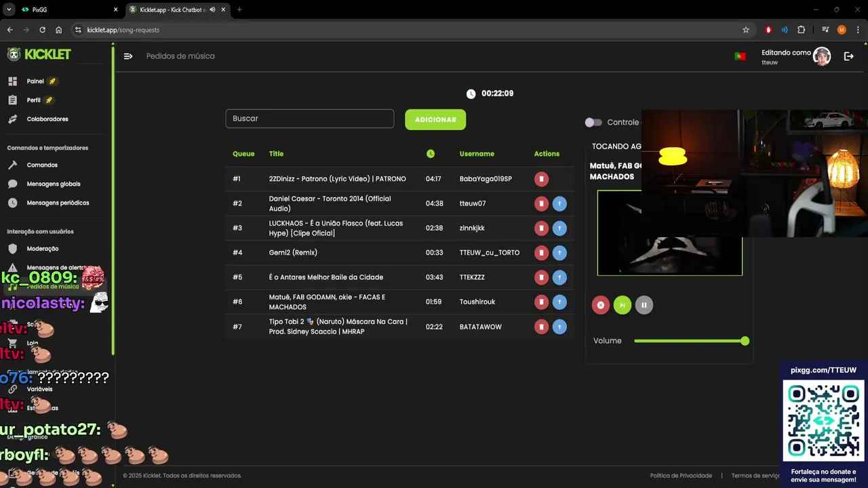
Task: Sort by the duration clock column header
Action: tap(431, 154)
